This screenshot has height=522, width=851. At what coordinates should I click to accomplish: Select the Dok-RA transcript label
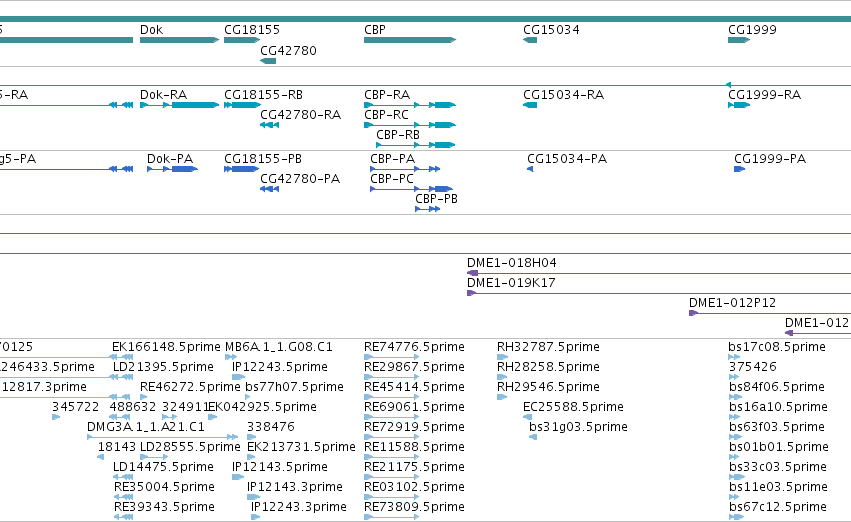pyautogui.click(x=163, y=94)
